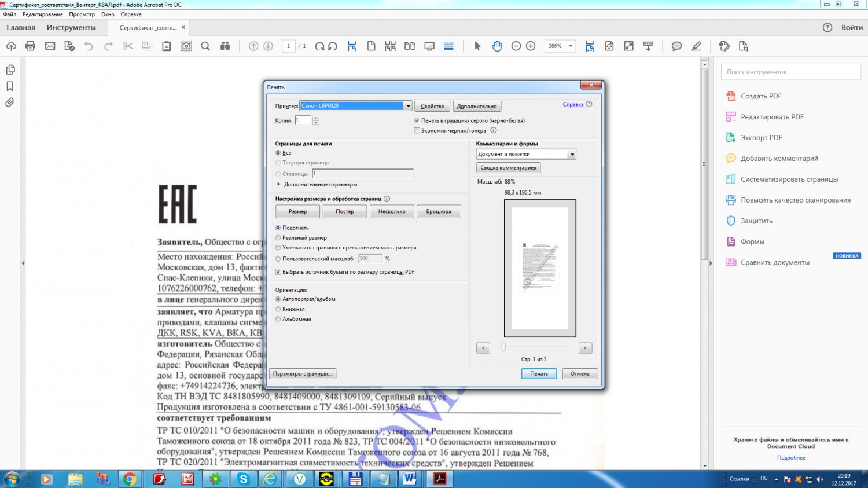Select Все pages radio button

(278, 153)
